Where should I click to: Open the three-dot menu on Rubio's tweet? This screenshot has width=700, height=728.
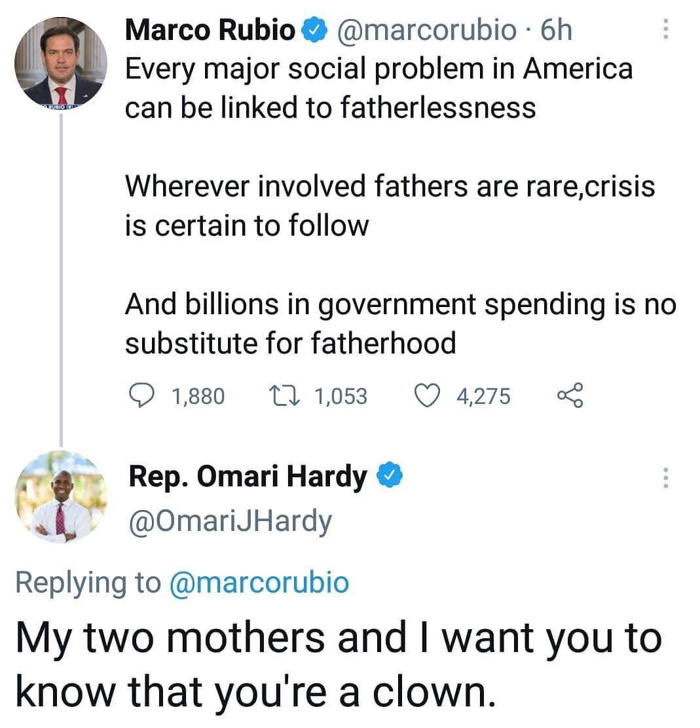pyautogui.click(x=665, y=29)
